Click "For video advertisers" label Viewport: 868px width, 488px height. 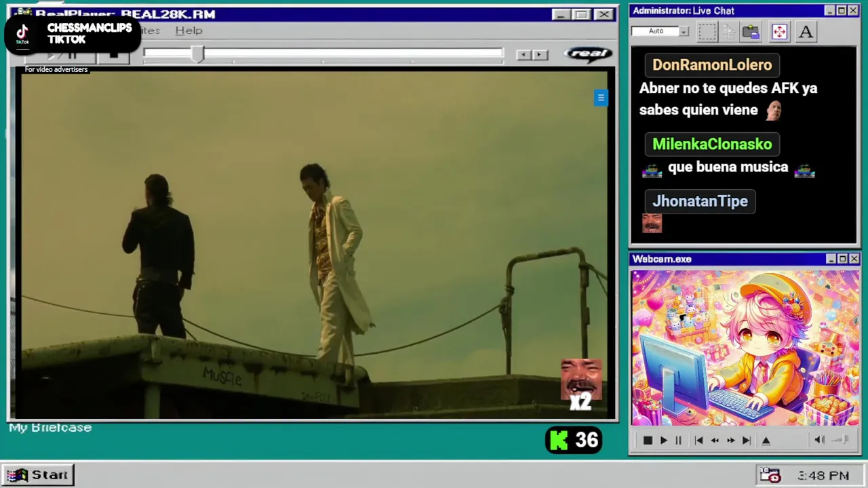(56, 69)
